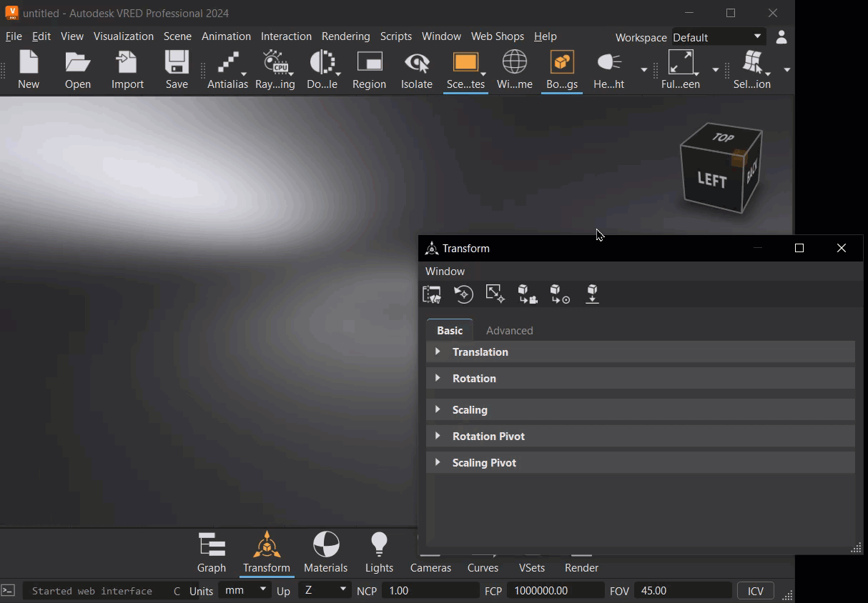Click the BACK face of view cube
Image resolution: width=868 pixels, height=603 pixels.
[x=751, y=174]
